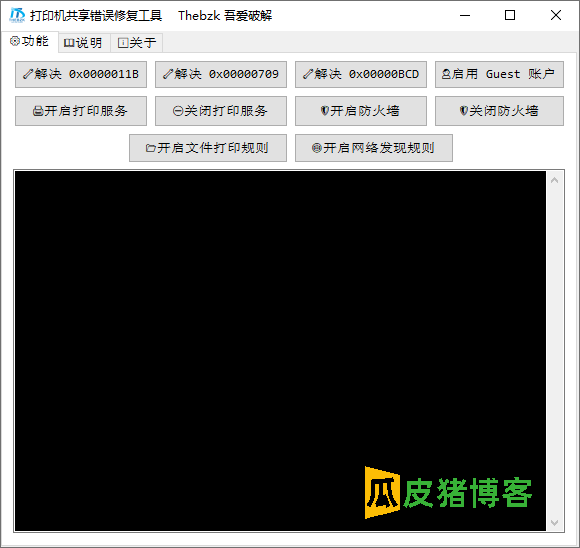The height and width of the screenshot is (548, 580).
Task: Click the book icon on 说明 tab
Action: tap(69, 43)
